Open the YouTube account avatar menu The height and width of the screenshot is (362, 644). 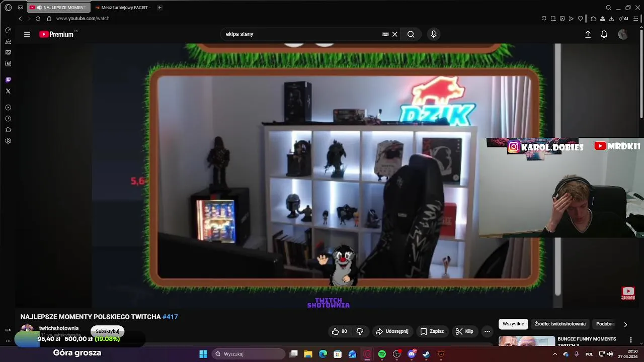(623, 34)
